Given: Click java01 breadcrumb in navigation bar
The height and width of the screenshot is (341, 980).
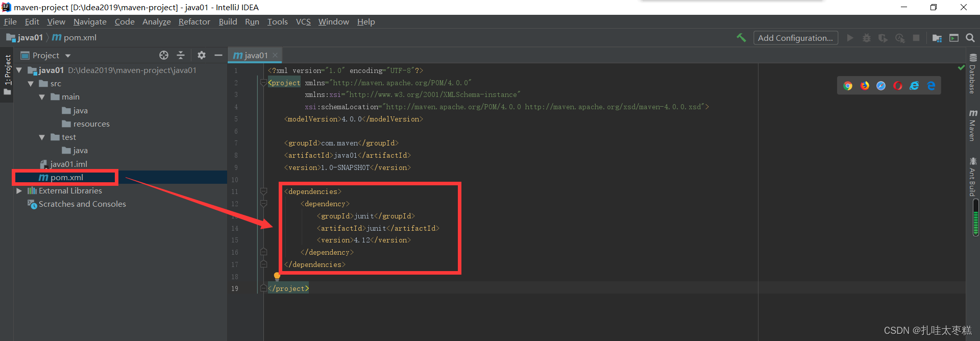Looking at the screenshot, I should [24, 38].
